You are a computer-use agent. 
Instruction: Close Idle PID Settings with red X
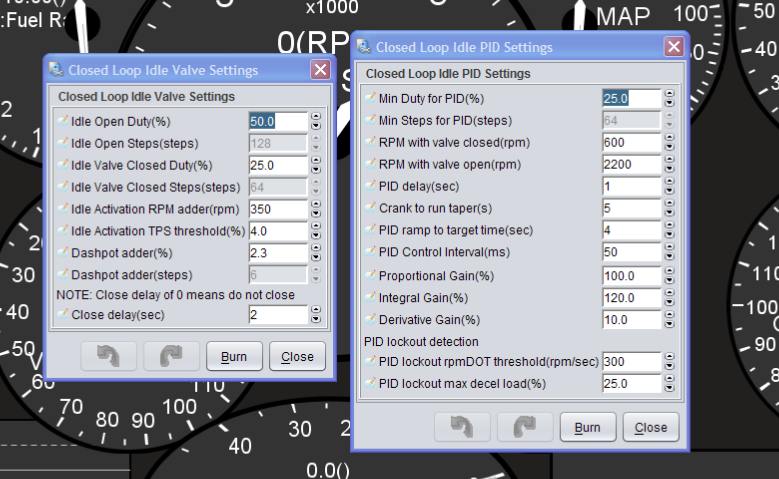[674, 47]
